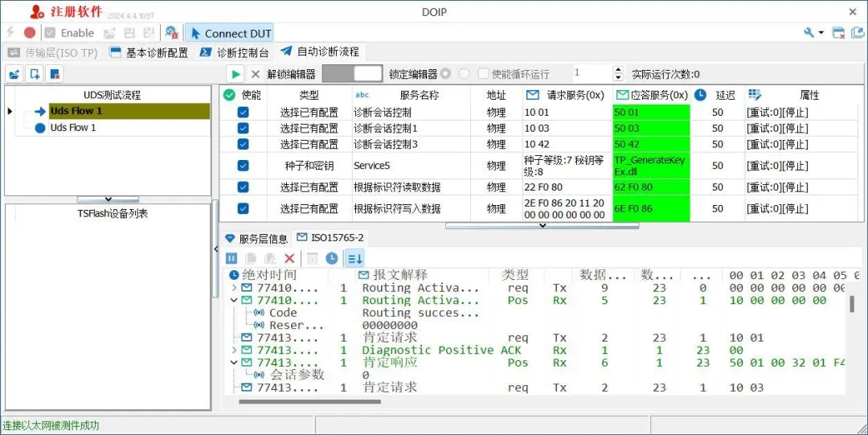Uncheck enable box for 诊断会话控制1 row
The image size is (868, 435).
click(243, 128)
